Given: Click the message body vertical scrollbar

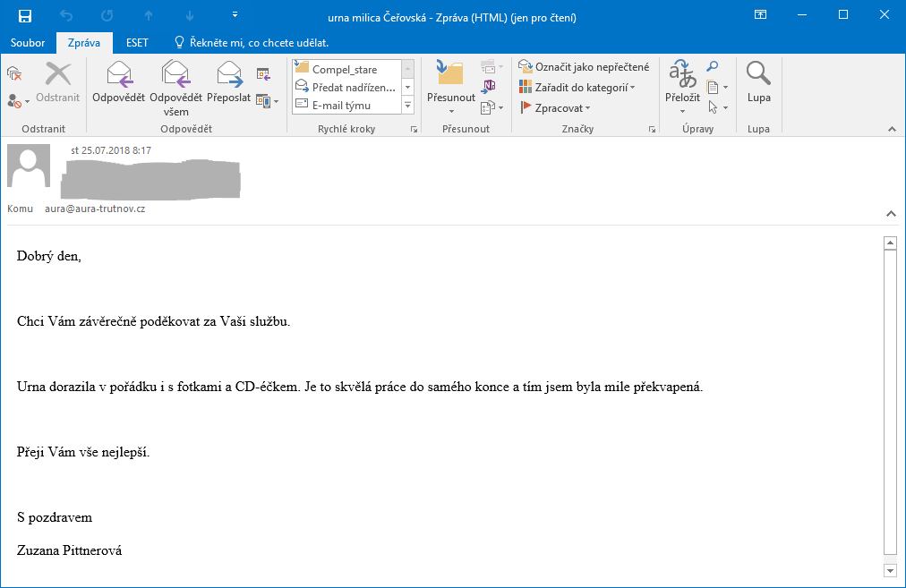Looking at the screenshot, I should [x=890, y=403].
